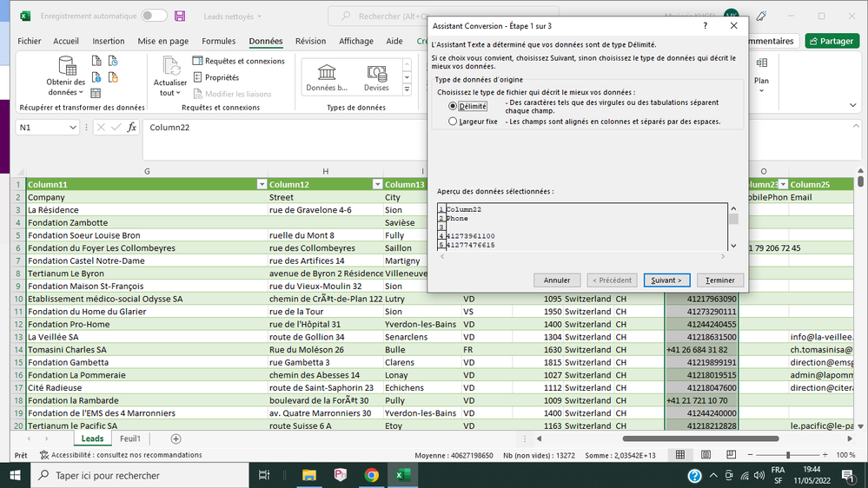
Task: Open File Explorer from the taskbar
Action: point(309,475)
